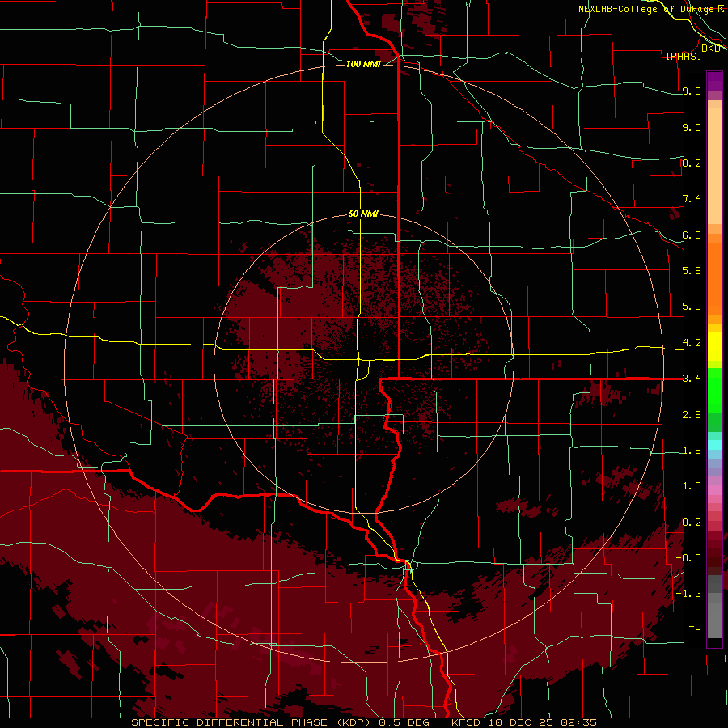Click the 7.4 value on the color scale
Viewport: 728px width, 728px height.
(692, 199)
